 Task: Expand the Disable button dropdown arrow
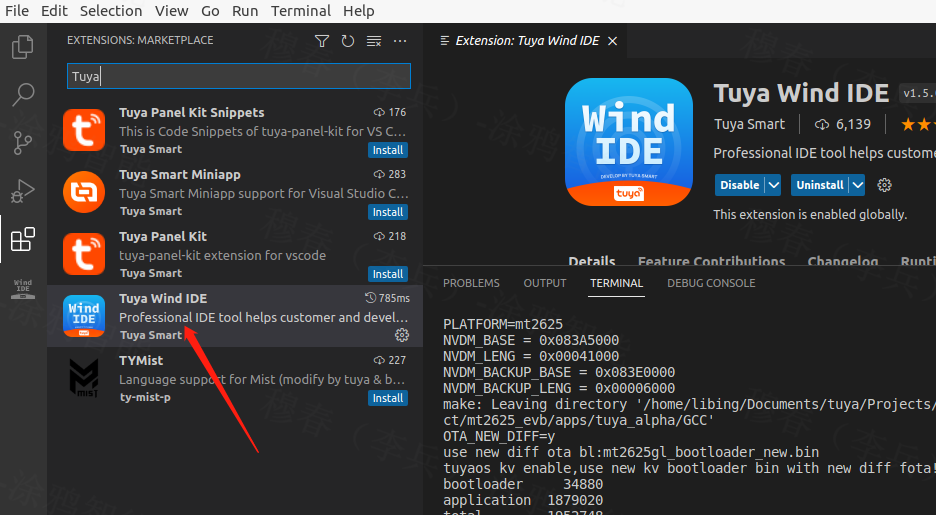(x=774, y=185)
